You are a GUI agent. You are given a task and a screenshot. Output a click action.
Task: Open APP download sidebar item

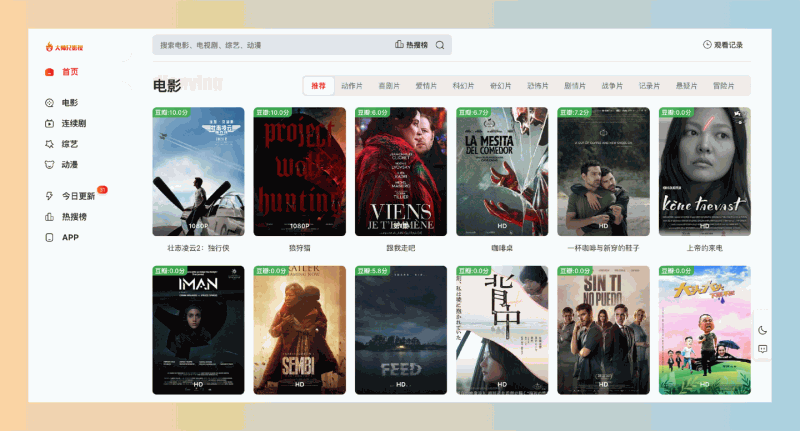point(62,237)
